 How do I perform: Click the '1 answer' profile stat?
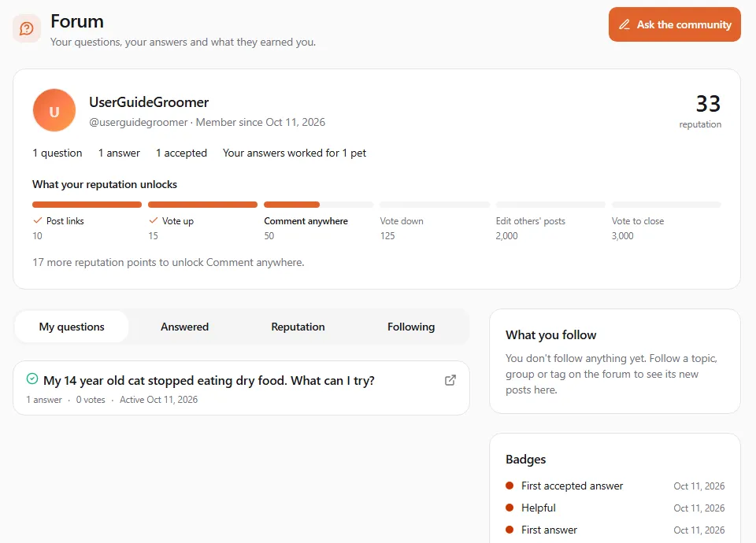click(x=119, y=153)
